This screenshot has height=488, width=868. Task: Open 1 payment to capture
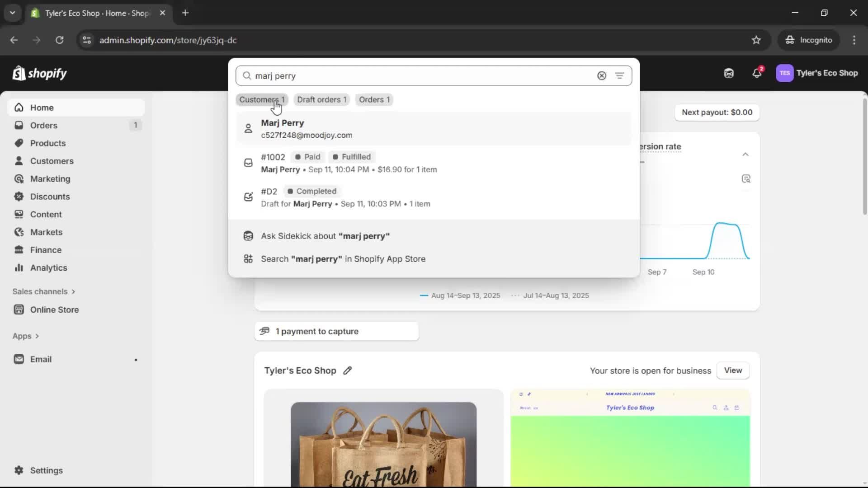pos(336,331)
